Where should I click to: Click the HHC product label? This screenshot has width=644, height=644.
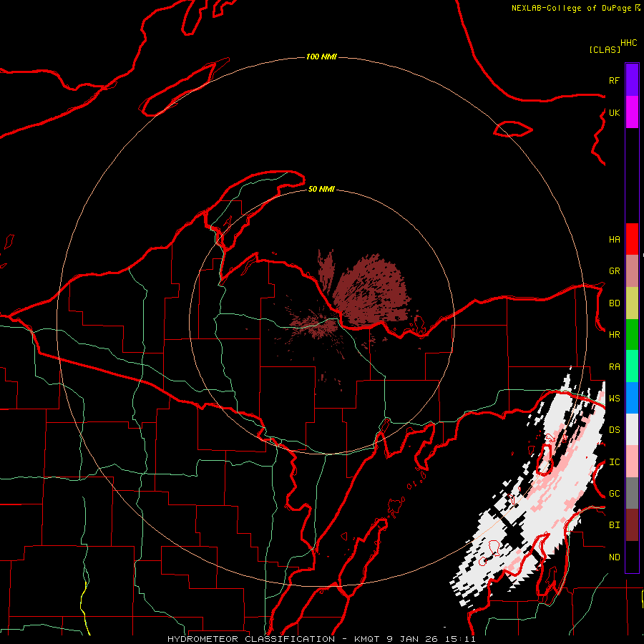point(628,43)
